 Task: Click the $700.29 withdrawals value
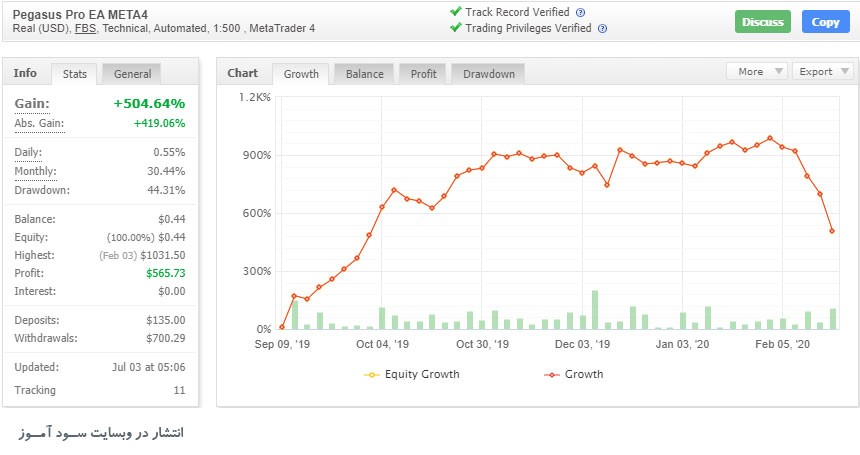(166, 338)
